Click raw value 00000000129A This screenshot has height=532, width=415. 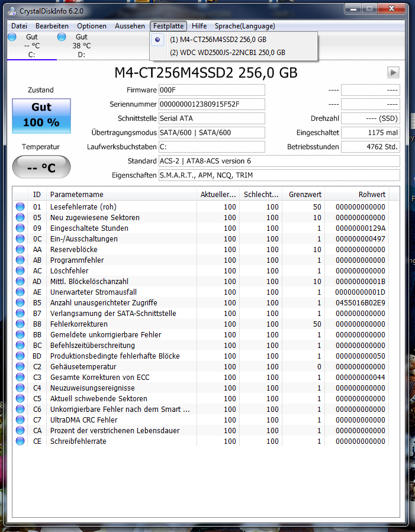361,228
